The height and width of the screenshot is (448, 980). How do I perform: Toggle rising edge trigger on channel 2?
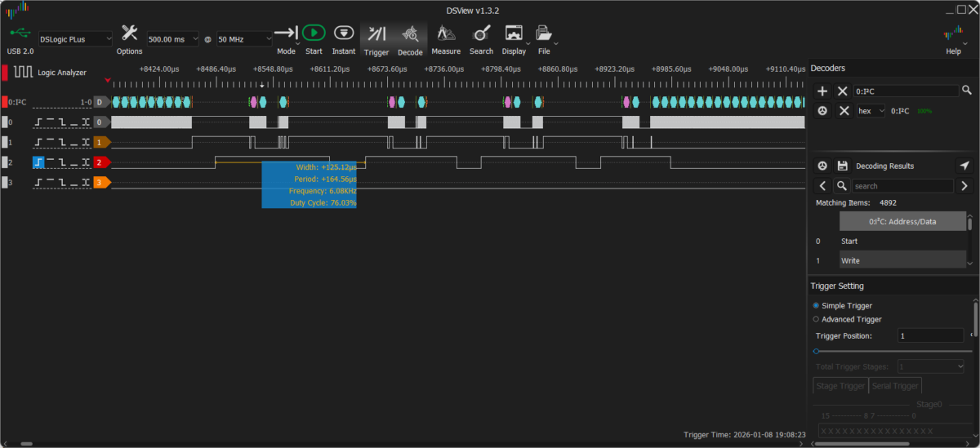point(38,162)
